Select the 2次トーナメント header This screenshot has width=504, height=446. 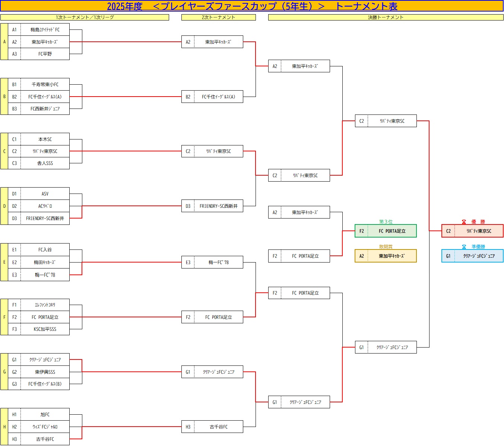pos(218,18)
